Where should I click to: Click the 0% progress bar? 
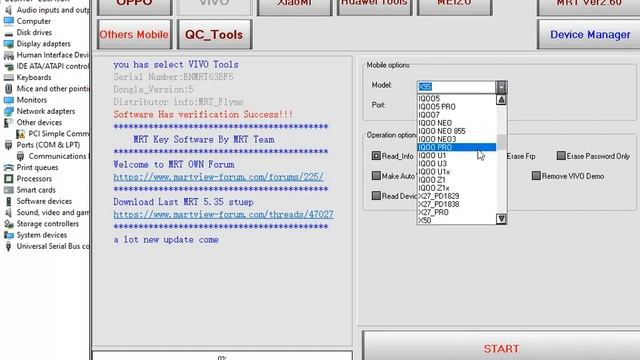pyautogui.click(x=222, y=356)
